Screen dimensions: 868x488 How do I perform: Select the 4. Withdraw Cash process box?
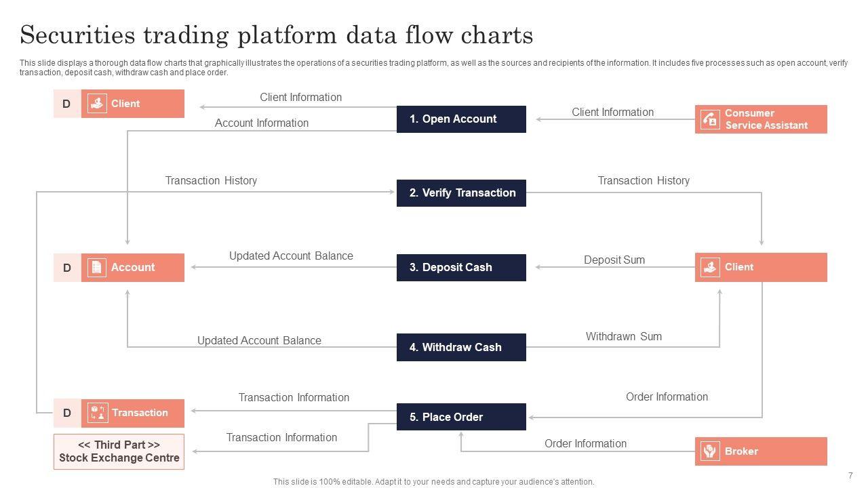point(461,348)
